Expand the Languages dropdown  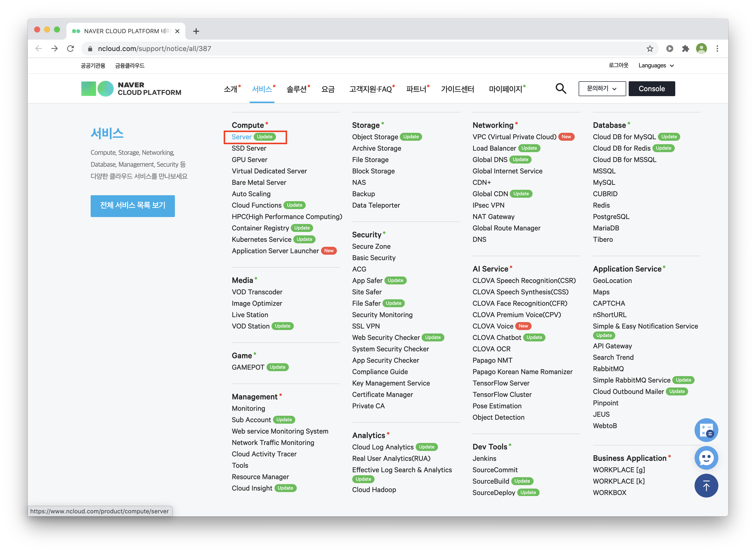(x=656, y=66)
